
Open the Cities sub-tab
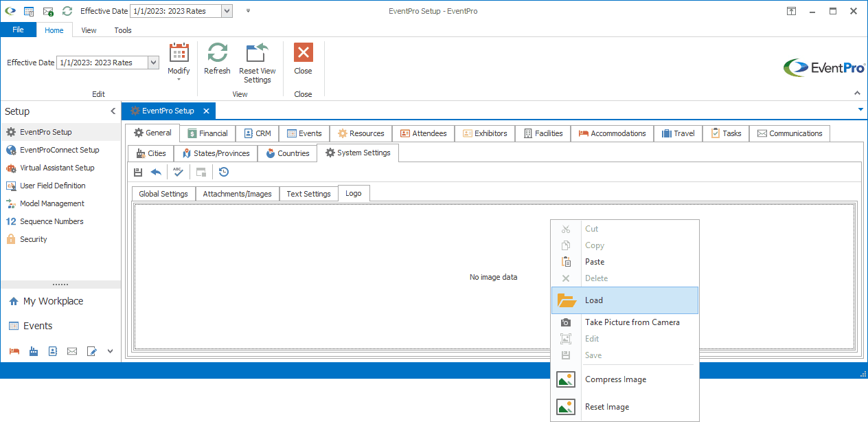tap(151, 153)
